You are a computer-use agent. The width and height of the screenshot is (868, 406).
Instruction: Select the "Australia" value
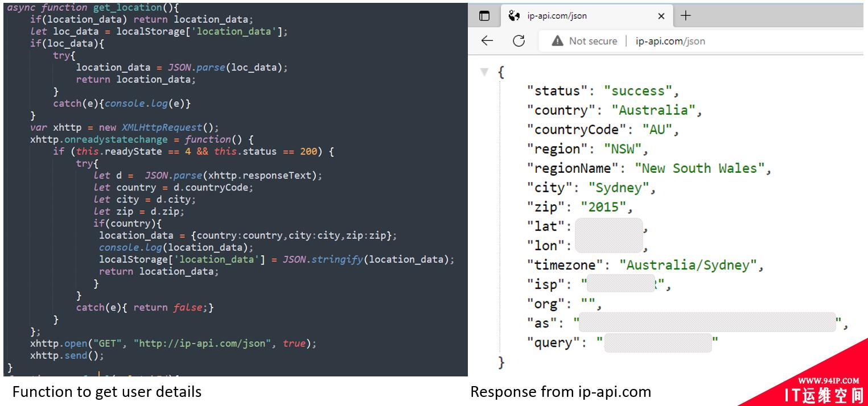click(x=653, y=110)
